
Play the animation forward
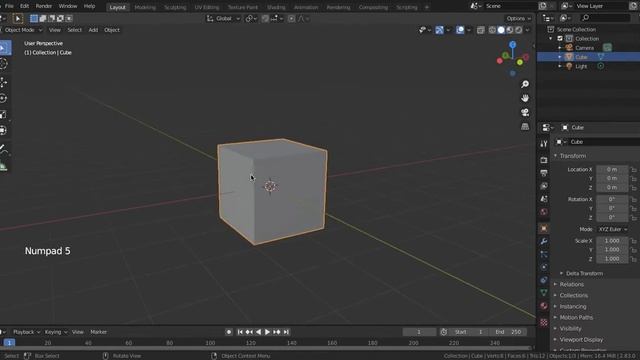point(267,332)
